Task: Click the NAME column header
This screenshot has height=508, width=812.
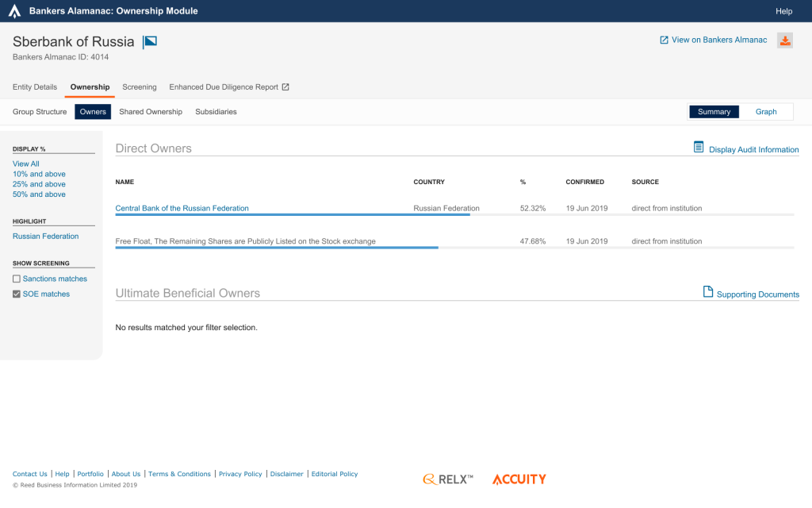Action: (124, 182)
